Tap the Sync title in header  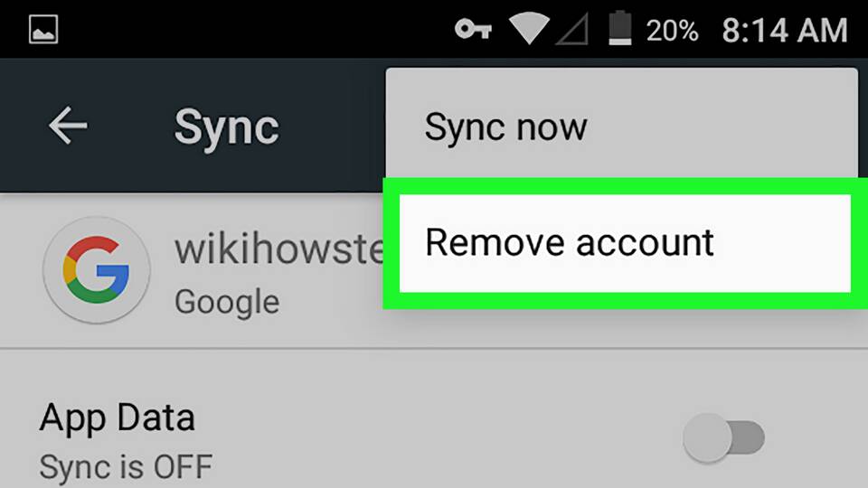click(226, 129)
